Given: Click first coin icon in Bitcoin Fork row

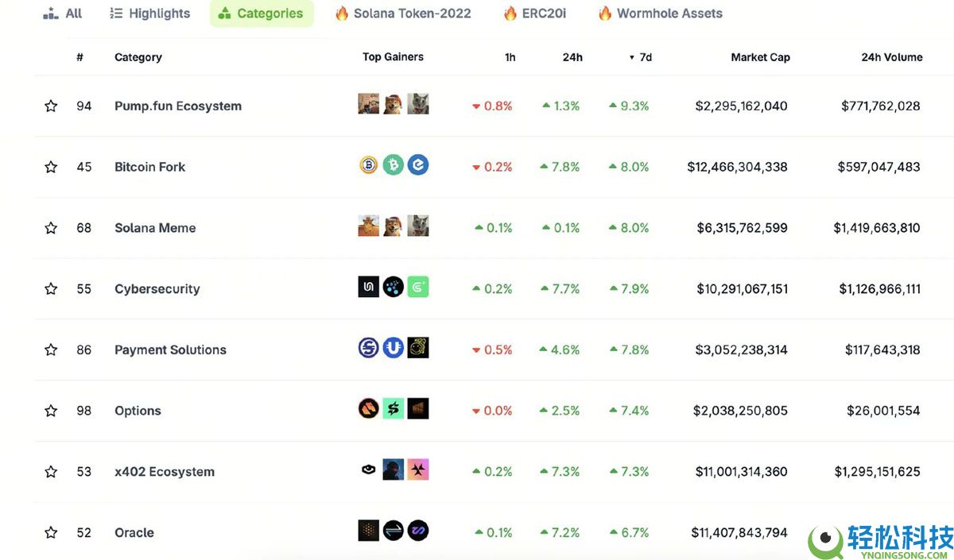Looking at the screenshot, I should (368, 165).
